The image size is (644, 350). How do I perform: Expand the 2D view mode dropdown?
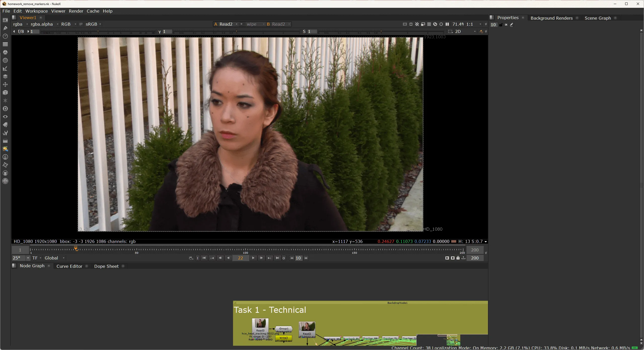click(x=465, y=31)
